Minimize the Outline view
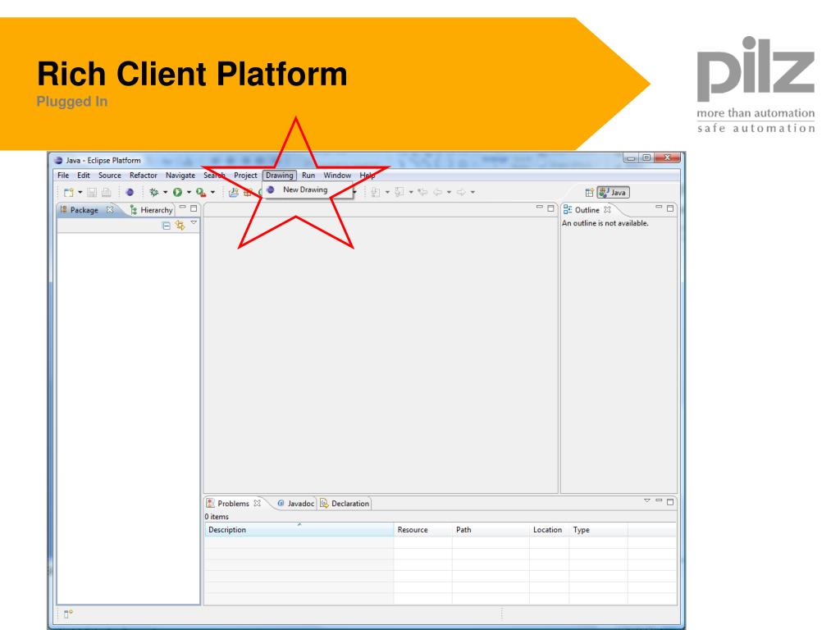The image size is (840, 630). 659,207
